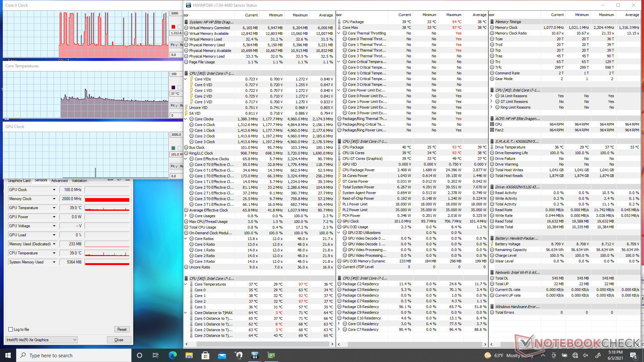
Task: Collapse the GPU D3D Utilizations group
Action: (339, 233)
